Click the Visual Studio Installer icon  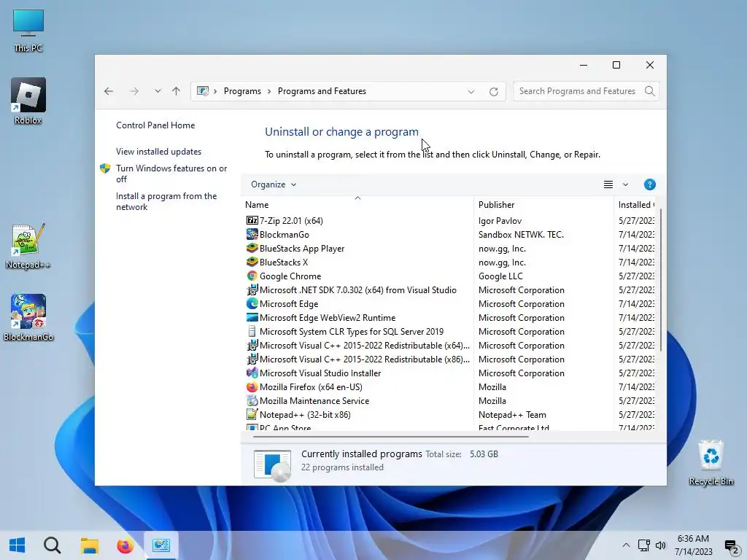pos(252,373)
